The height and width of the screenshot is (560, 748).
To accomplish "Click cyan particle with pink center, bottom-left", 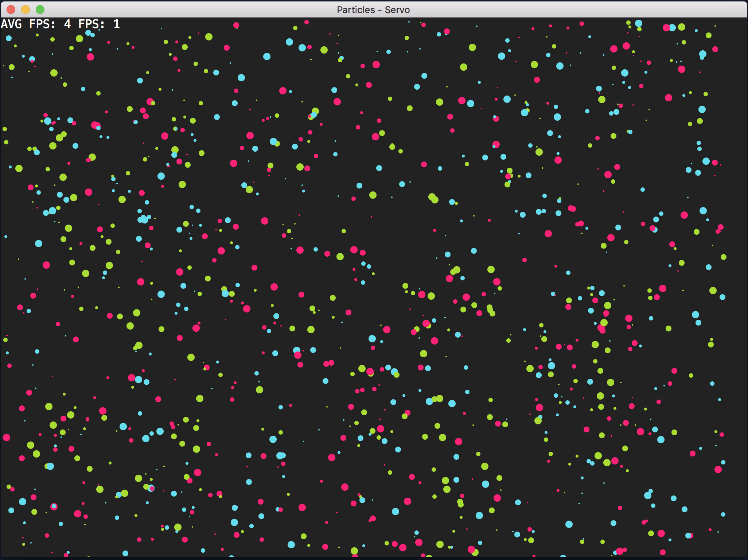I will (x=151, y=488).
